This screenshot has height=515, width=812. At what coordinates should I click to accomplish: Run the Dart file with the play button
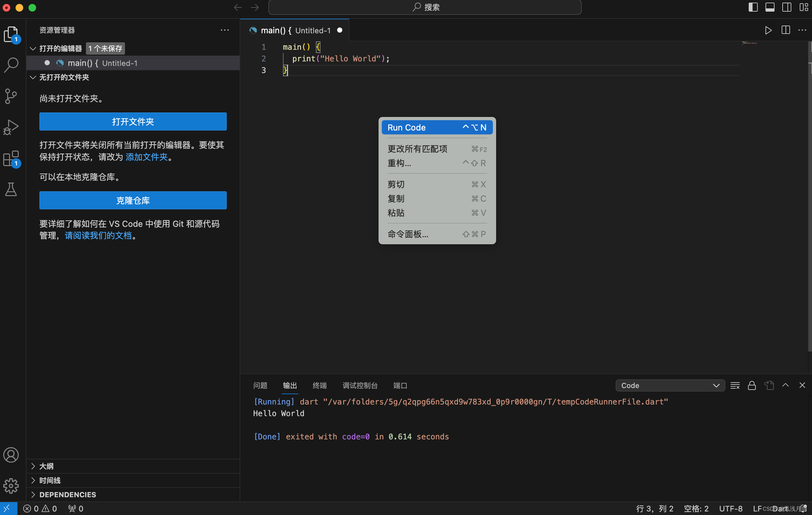click(768, 30)
